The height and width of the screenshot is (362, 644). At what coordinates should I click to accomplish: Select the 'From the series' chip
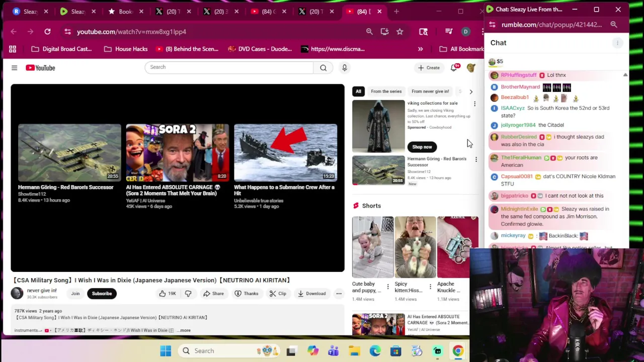pos(386,92)
